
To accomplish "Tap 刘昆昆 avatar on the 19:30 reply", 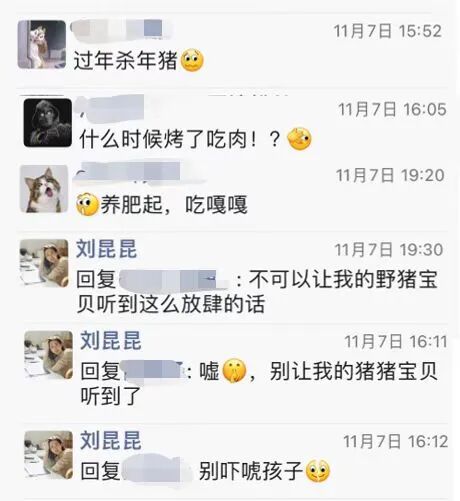I will click(x=44, y=263).
